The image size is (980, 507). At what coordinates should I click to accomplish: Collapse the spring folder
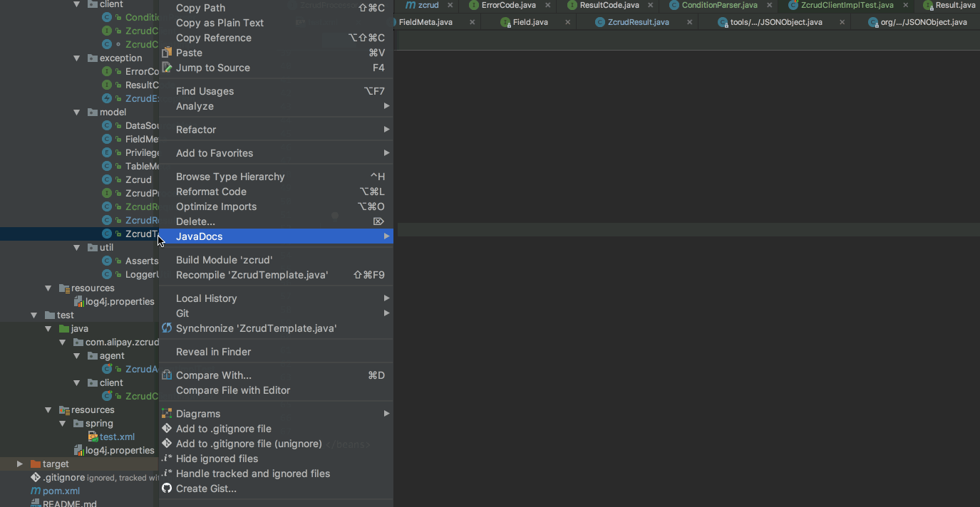click(63, 423)
